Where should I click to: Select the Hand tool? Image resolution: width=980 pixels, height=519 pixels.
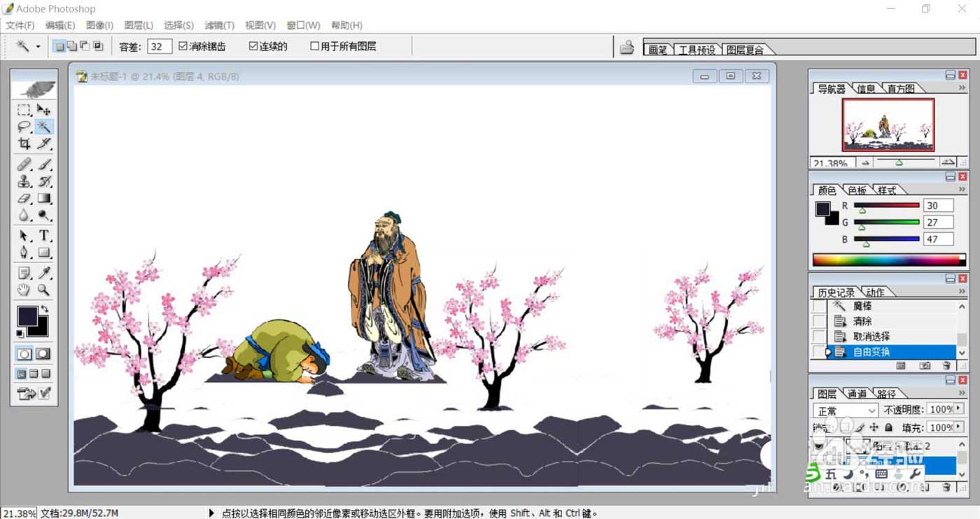tap(24, 290)
